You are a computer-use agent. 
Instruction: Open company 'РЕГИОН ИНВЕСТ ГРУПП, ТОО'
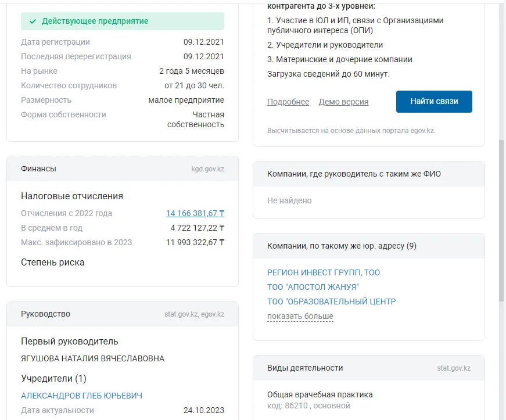(324, 272)
